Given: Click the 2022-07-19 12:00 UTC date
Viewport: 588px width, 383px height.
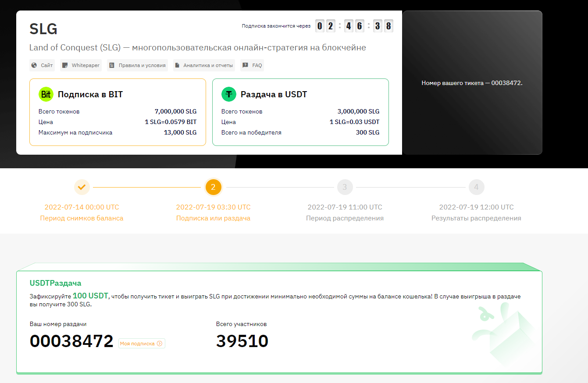Looking at the screenshot, I should (x=477, y=207).
